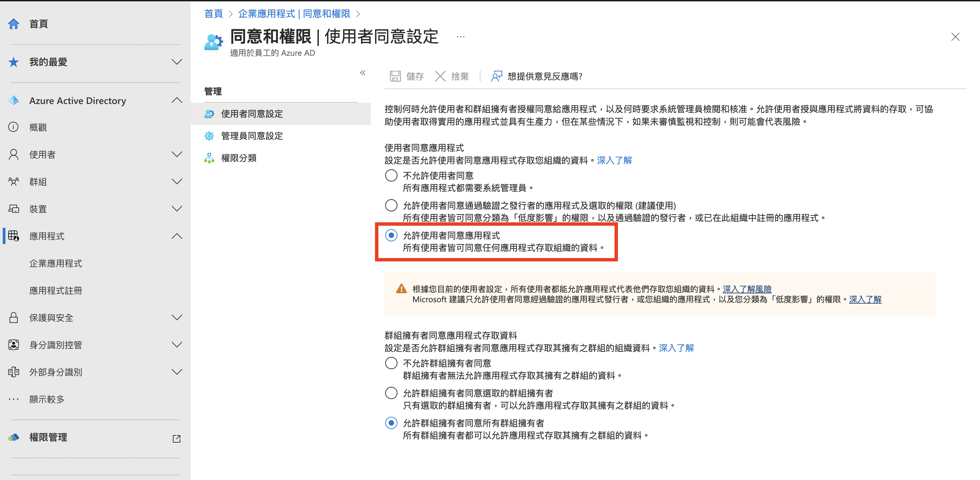Expand the 裝置 chevron

[x=177, y=209]
